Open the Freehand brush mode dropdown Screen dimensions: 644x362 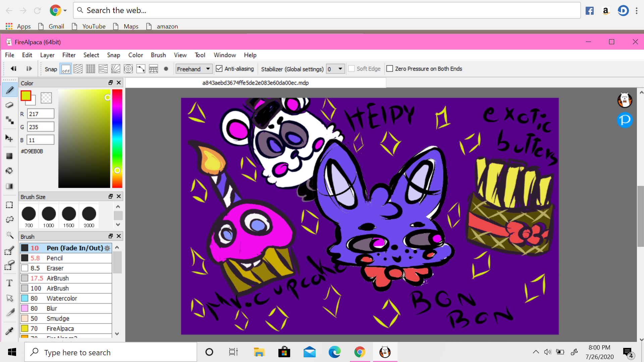(x=194, y=68)
